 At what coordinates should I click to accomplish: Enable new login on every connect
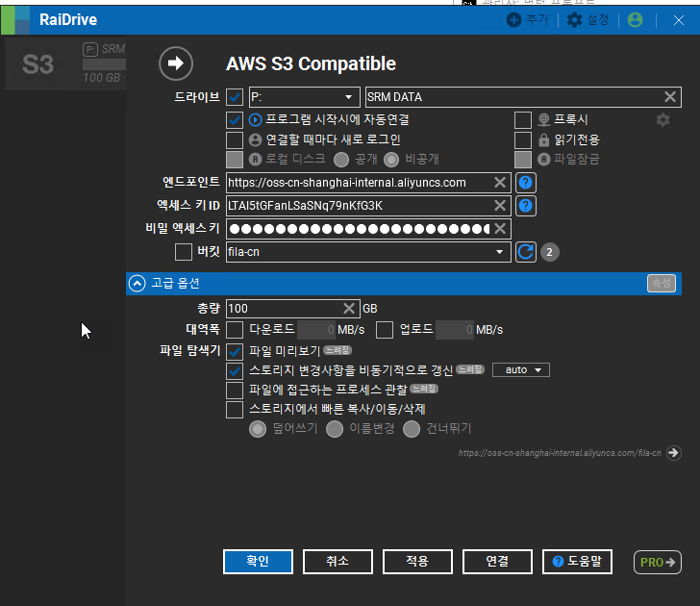235,139
